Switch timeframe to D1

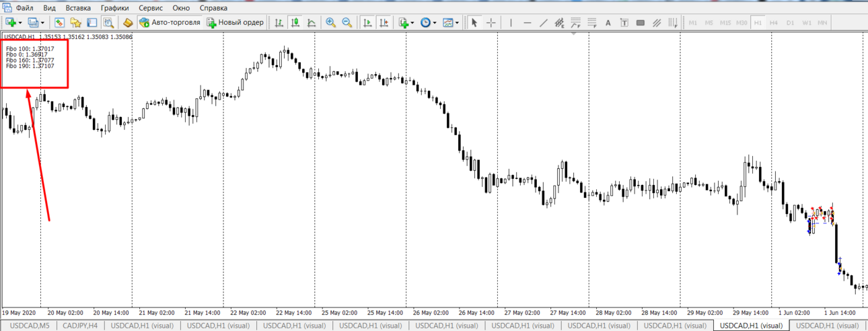pos(790,23)
